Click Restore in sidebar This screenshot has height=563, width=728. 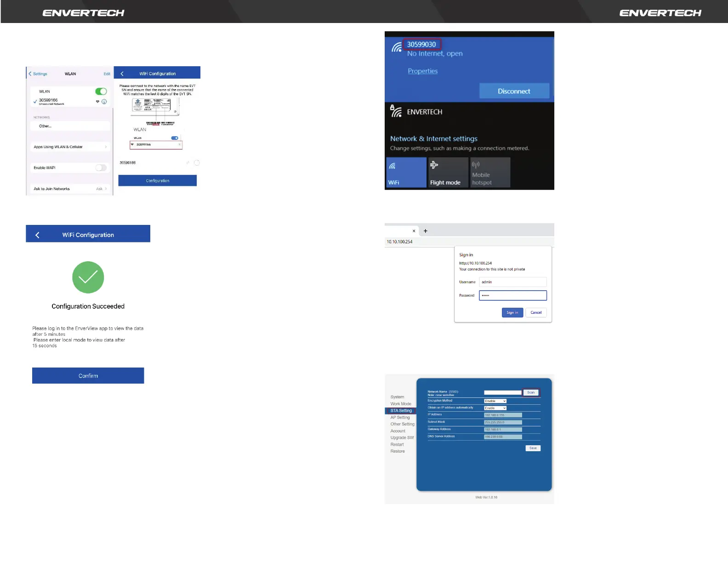coord(398,451)
